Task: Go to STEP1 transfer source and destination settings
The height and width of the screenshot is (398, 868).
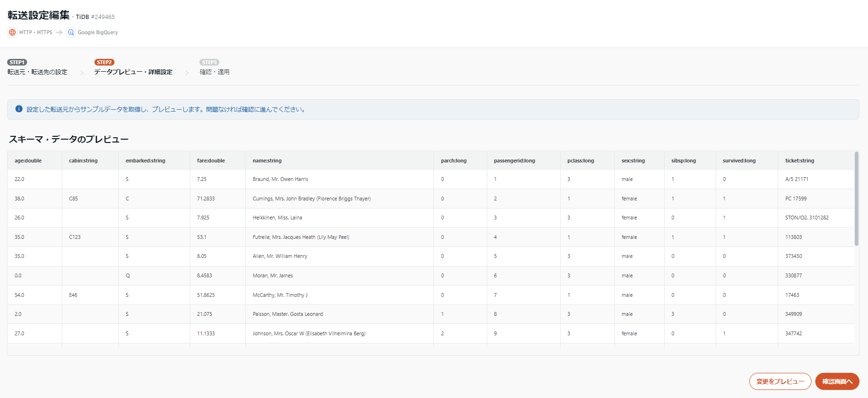Action: (x=37, y=67)
